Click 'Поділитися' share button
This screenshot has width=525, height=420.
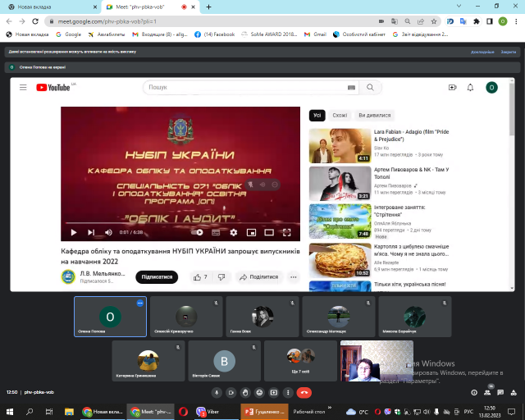click(x=259, y=277)
